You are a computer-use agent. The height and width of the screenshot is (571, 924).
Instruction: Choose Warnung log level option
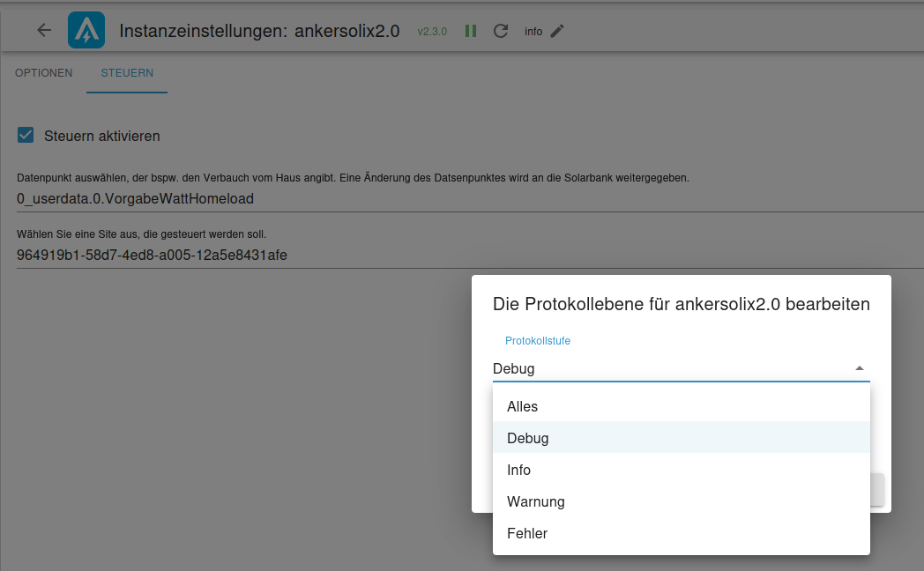682,501
